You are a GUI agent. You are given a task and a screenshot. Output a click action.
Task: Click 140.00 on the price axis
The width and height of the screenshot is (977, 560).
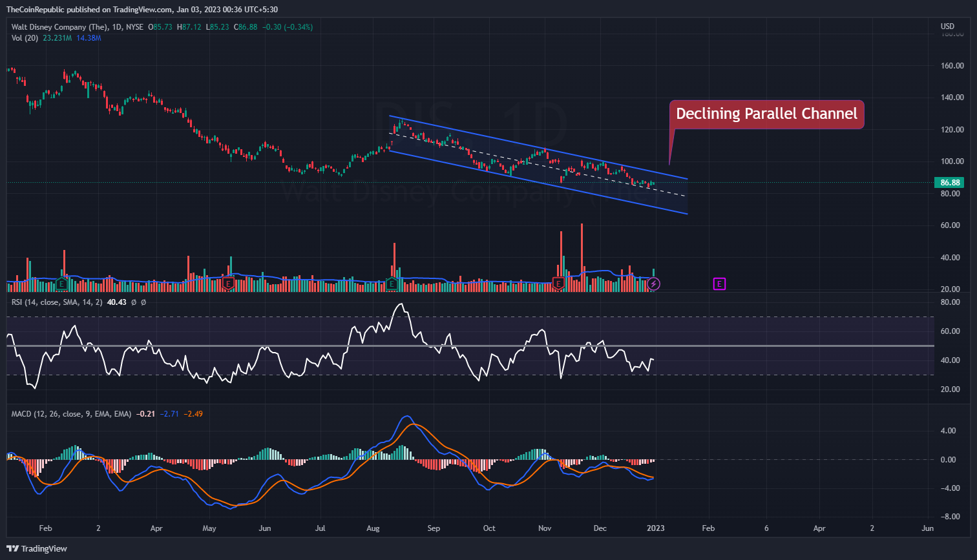coord(951,98)
